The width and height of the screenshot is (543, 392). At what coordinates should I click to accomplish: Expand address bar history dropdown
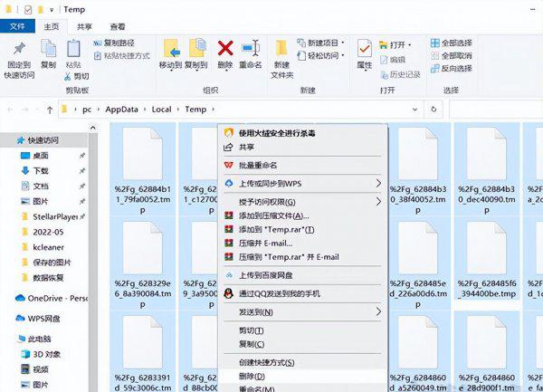[x=414, y=110]
